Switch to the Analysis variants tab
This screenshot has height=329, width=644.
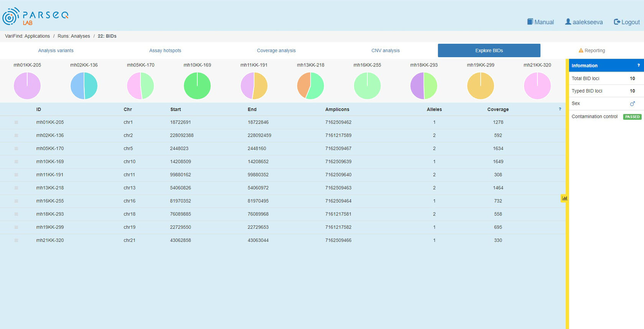point(56,50)
